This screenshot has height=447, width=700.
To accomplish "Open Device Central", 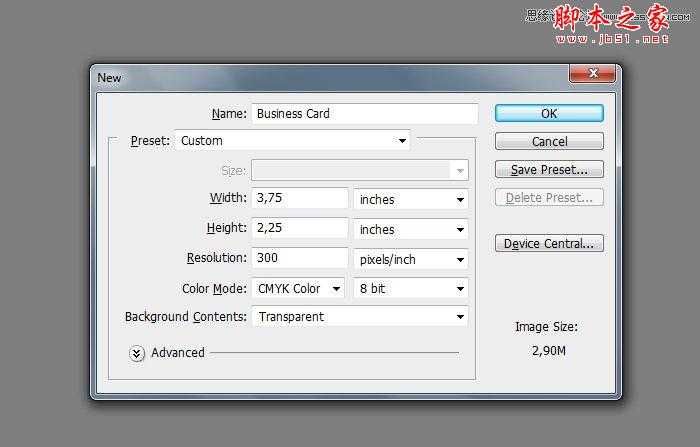I will (x=549, y=244).
